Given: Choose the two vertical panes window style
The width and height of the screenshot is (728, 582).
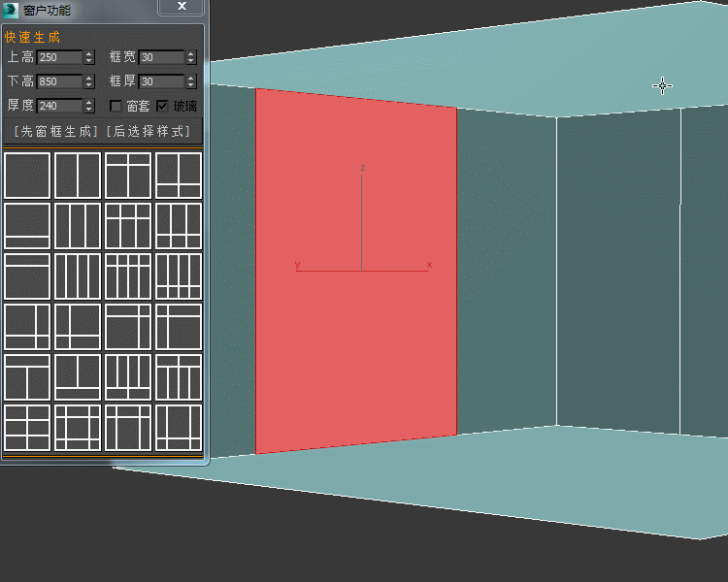Looking at the screenshot, I should coord(78,176).
